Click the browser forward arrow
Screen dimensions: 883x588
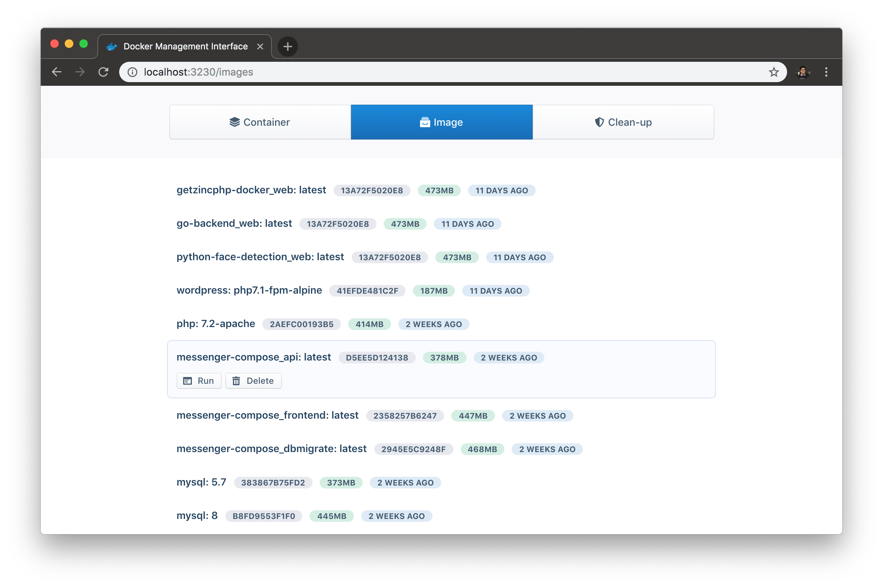[80, 72]
